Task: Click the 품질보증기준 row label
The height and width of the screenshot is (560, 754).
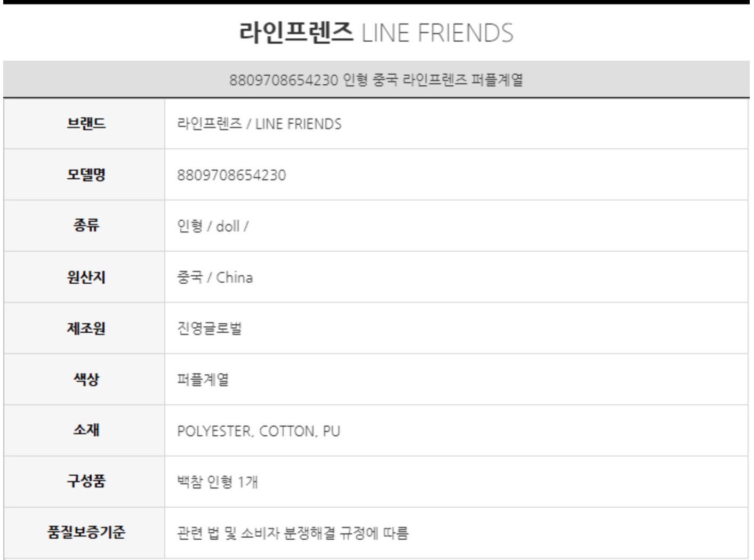Action: [86, 532]
